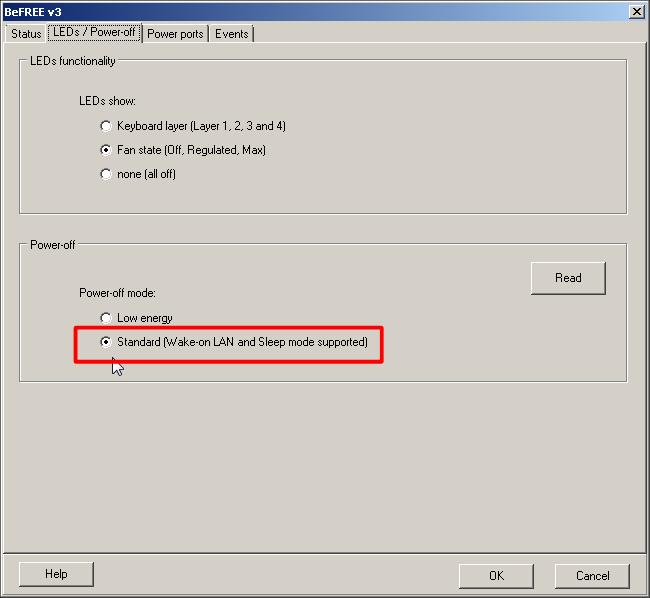Go to the Events tab
This screenshot has width=650, height=598.
click(231, 34)
